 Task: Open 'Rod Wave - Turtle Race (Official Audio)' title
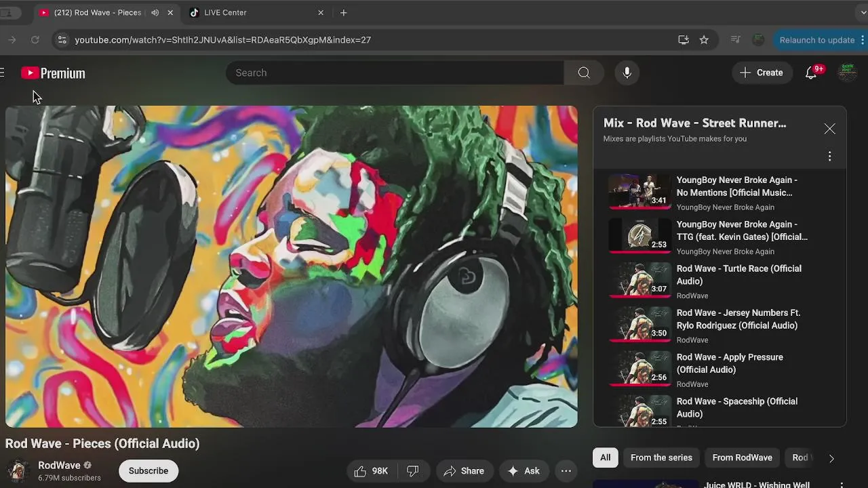coord(739,274)
